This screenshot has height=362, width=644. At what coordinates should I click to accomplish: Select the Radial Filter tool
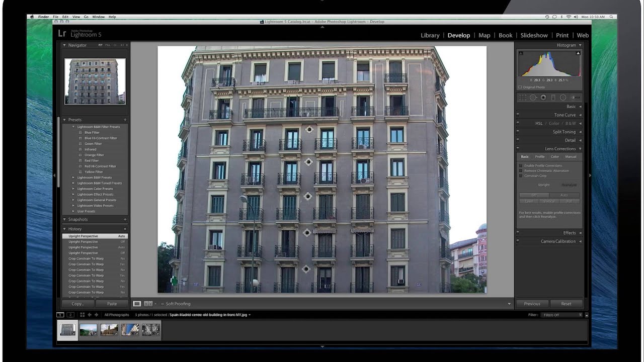pyautogui.click(x=563, y=98)
